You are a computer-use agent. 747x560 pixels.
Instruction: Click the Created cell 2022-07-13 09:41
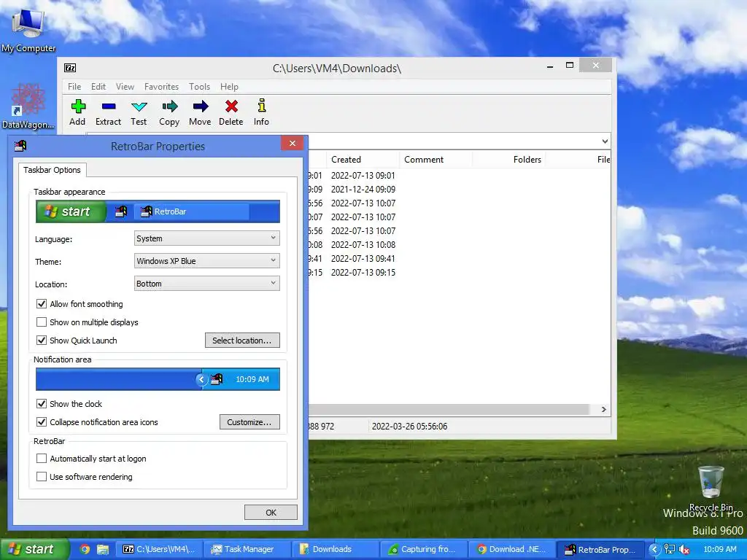point(363,259)
